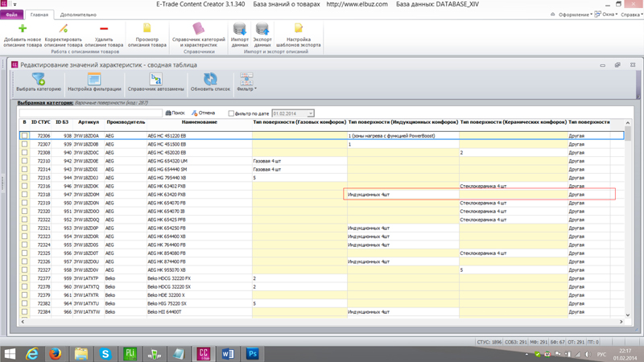Click the pencil edit product description icon
The height and width of the screenshot is (362, 644).
pos(64,28)
